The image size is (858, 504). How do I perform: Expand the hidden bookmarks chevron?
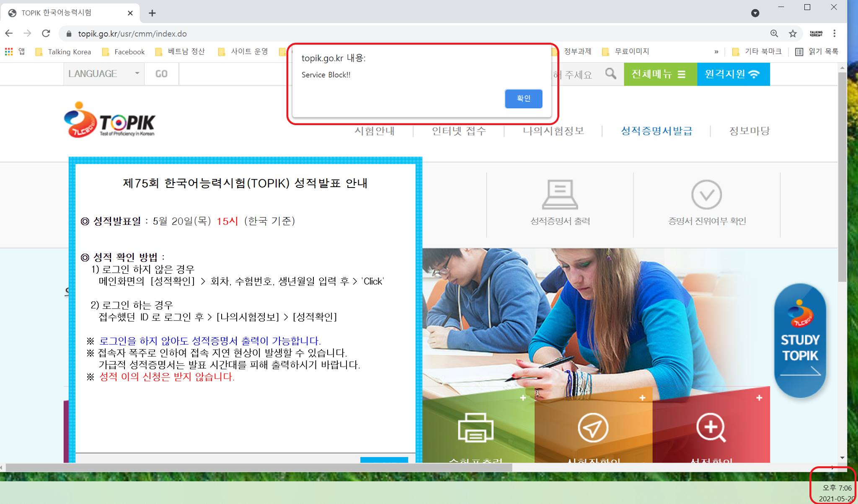[x=716, y=52]
